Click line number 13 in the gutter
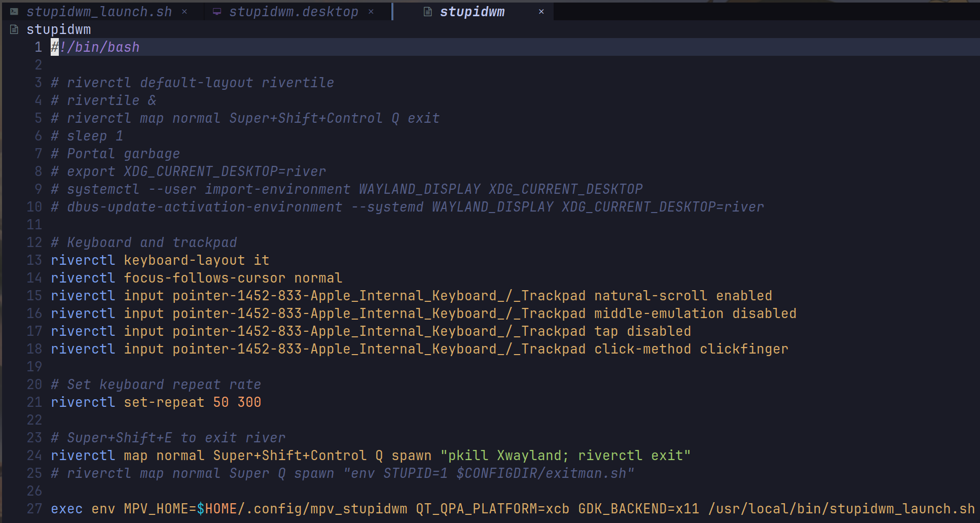980x523 pixels. click(34, 260)
